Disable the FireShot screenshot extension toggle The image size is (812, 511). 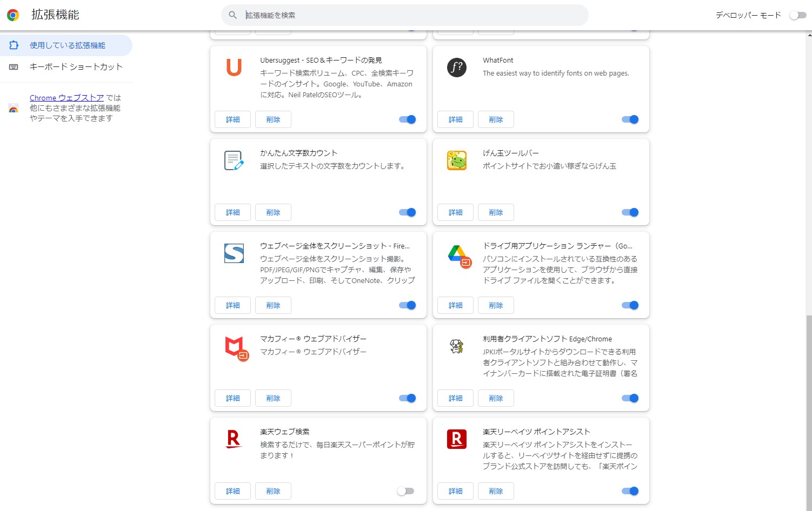408,305
